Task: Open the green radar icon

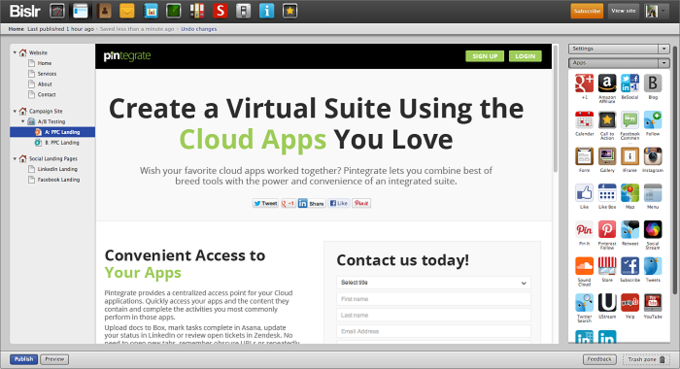Action: click(x=173, y=11)
